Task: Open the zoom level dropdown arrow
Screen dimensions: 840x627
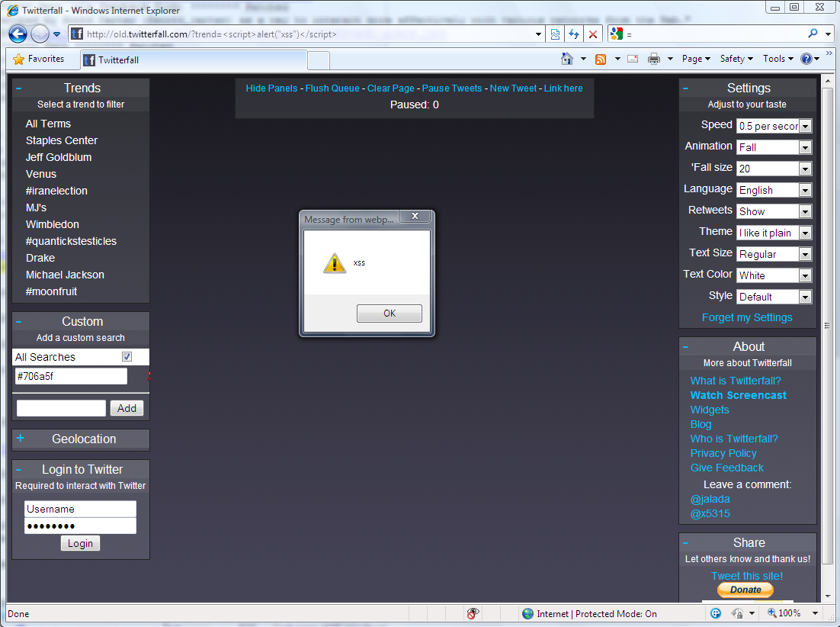Action: tap(815, 613)
